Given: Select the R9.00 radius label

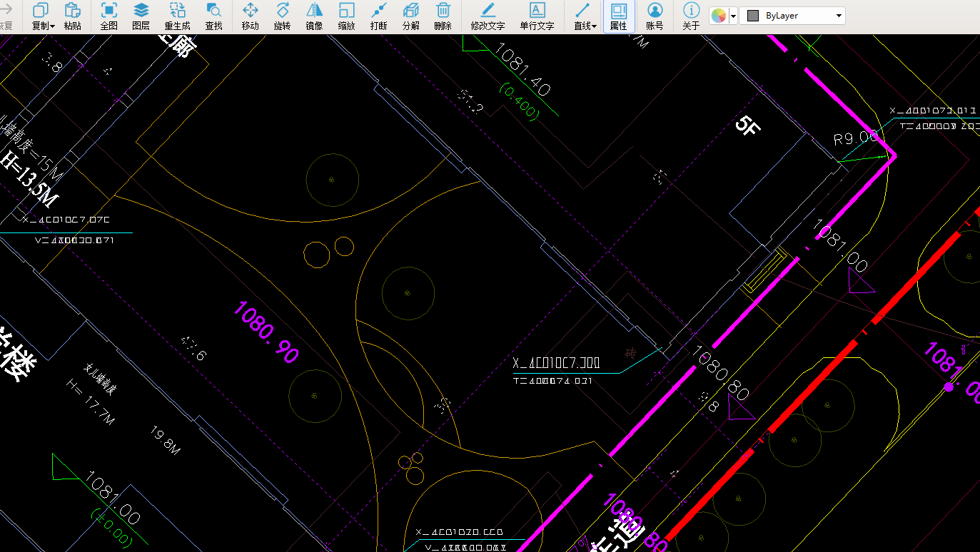Looking at the screenshot, I should coord(855,138).
